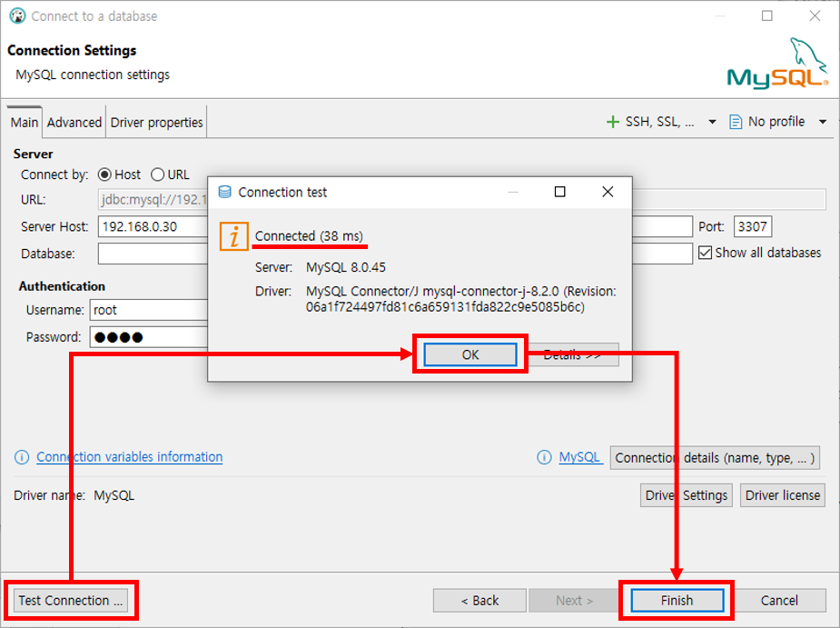Click the MySQL dolphin logo

point(777,64)
